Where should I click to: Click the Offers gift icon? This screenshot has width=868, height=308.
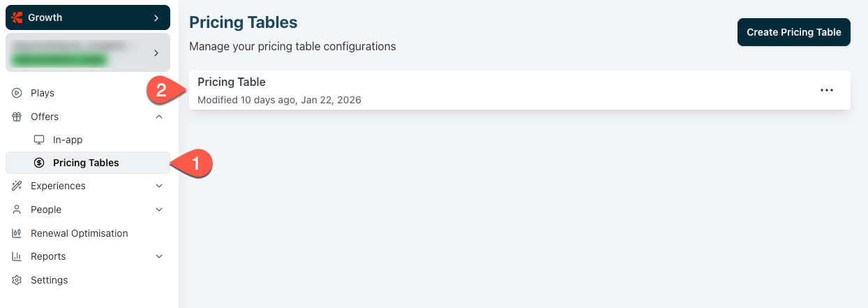17,117
